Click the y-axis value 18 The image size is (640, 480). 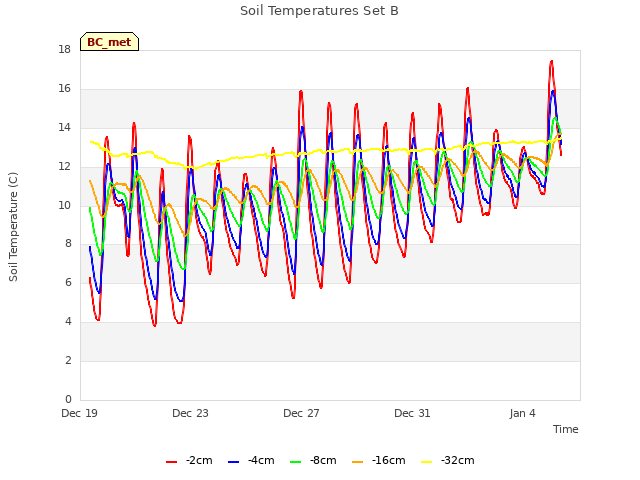click(64, 50)
